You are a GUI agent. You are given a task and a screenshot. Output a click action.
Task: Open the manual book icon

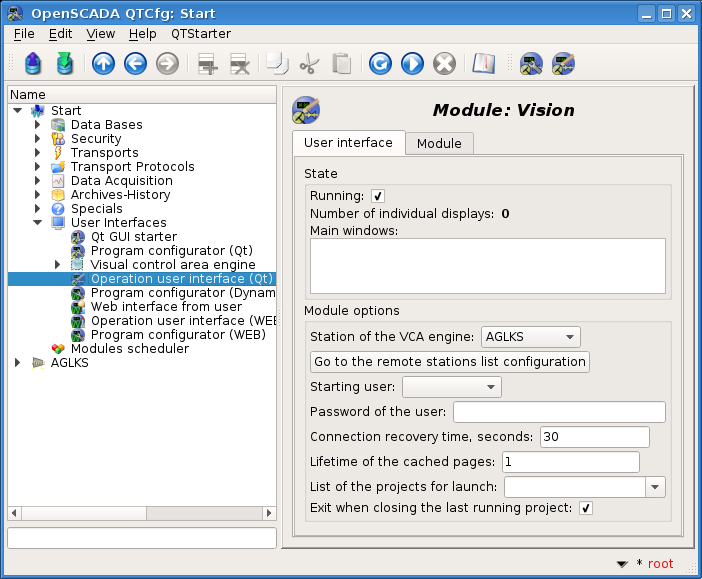point(484,64)
